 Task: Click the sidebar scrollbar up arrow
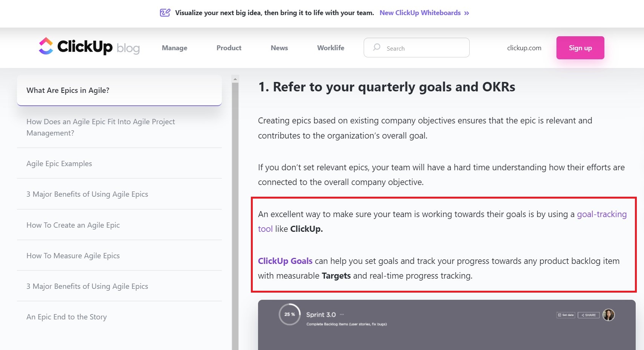[235, 79]
